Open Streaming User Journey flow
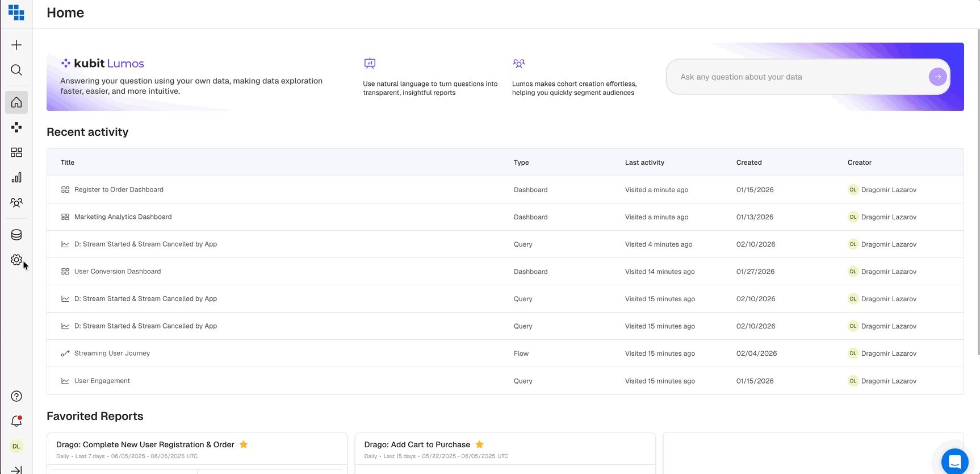This screenshot has width=980, height=474. [112, 354]
